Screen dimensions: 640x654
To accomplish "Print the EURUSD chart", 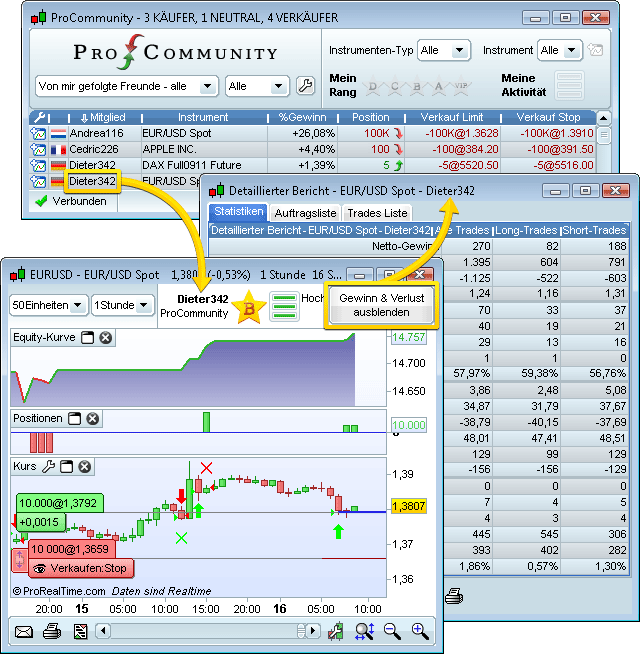I will (52, 631).
